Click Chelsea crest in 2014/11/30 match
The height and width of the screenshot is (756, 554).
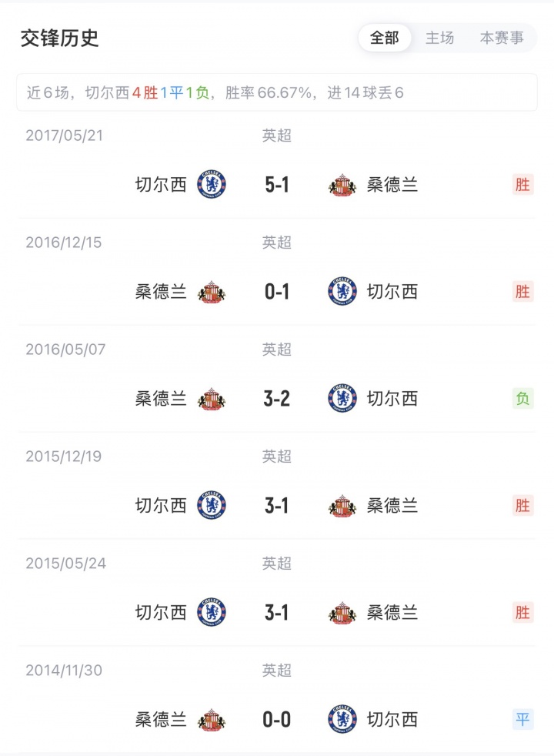(x=342, y=720)
